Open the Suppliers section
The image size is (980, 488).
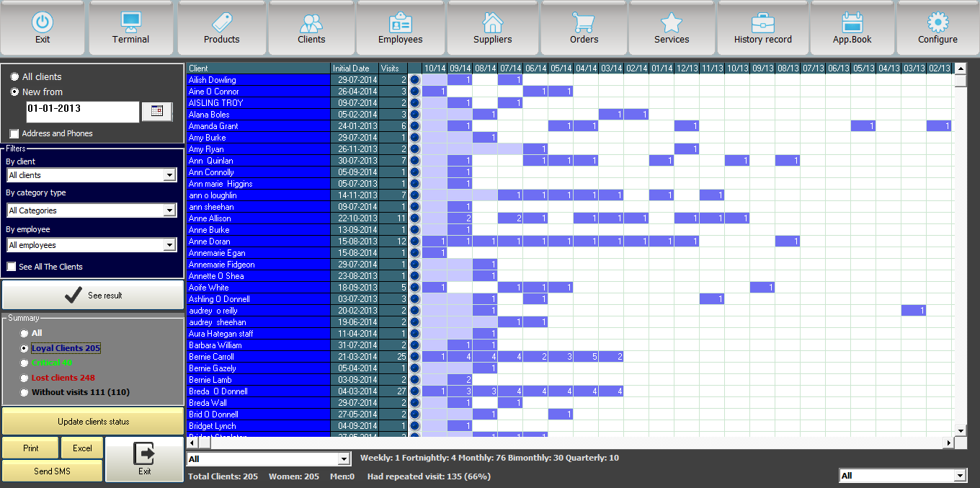pyautogui.click(x=492, y=28)
